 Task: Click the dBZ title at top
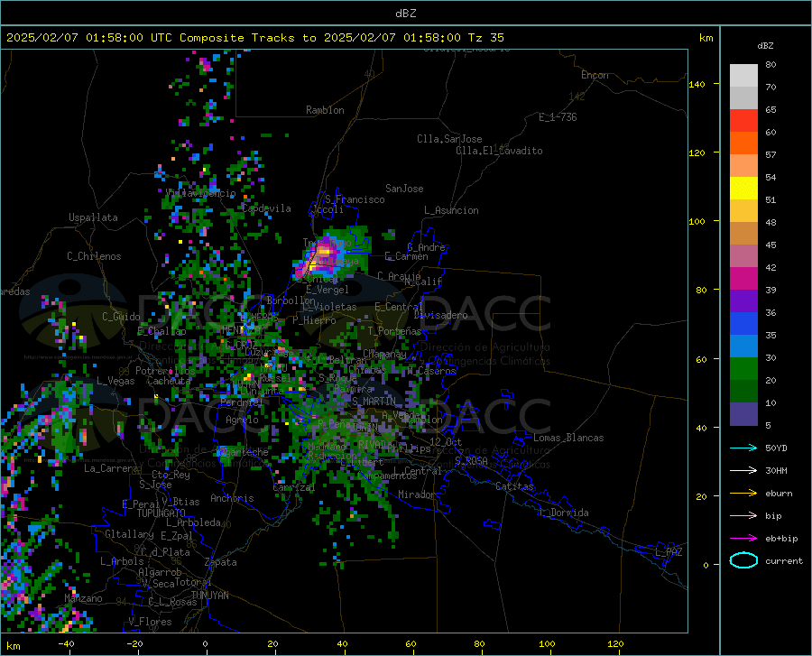[x=405, y=14]
